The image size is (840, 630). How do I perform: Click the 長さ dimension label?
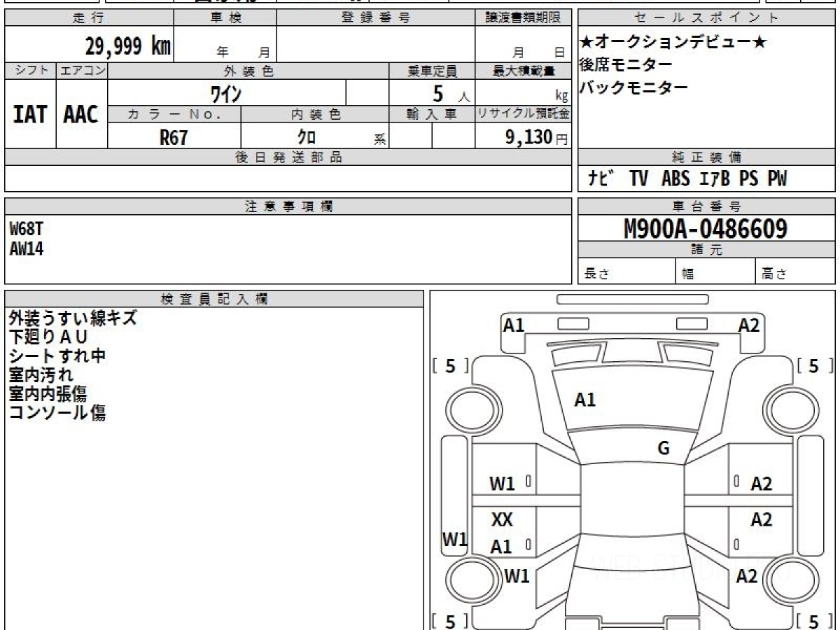click(596, 274)
